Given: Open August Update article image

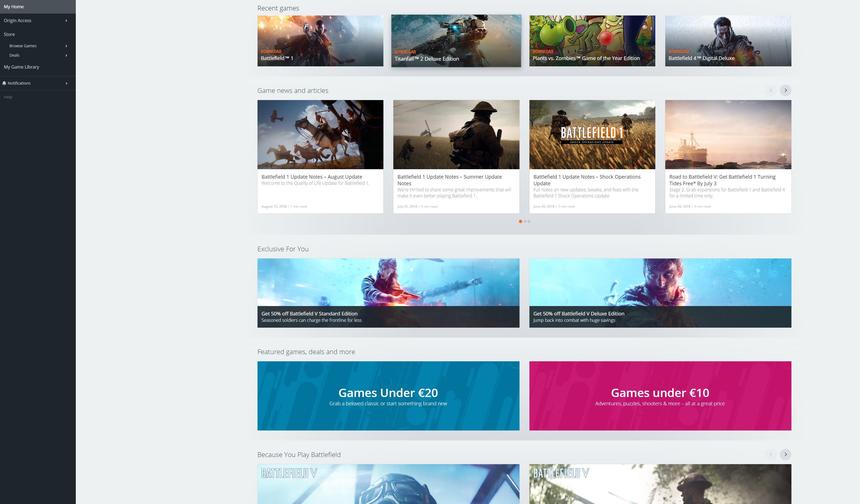Looking at the screenshot, I should point(320,134).
